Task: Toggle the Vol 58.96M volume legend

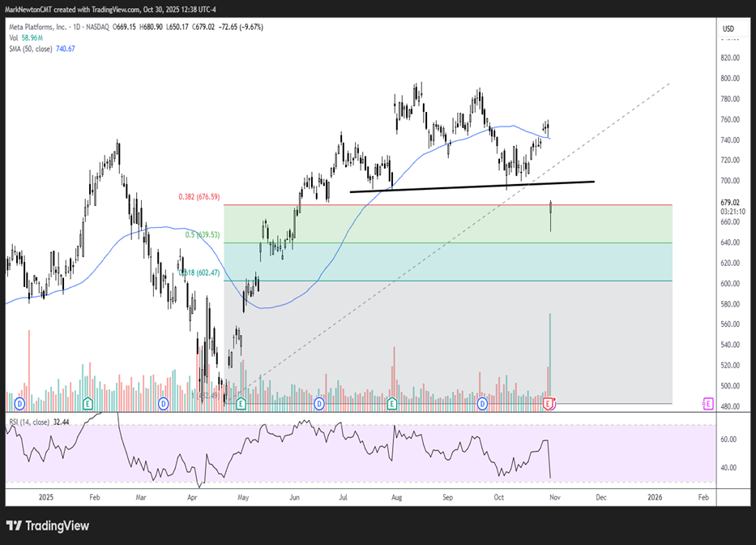Action: (24, 38)
